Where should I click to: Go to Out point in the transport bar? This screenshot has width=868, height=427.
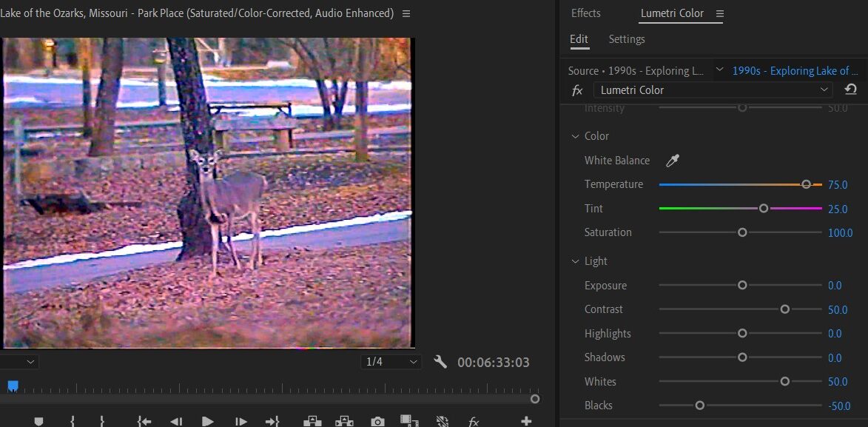point(272,422)
